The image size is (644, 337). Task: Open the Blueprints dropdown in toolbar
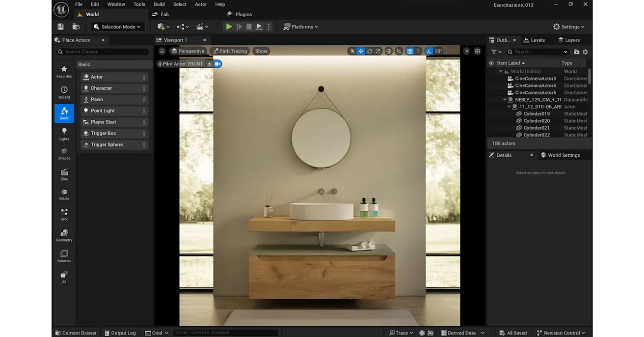(x=183, y=27)
